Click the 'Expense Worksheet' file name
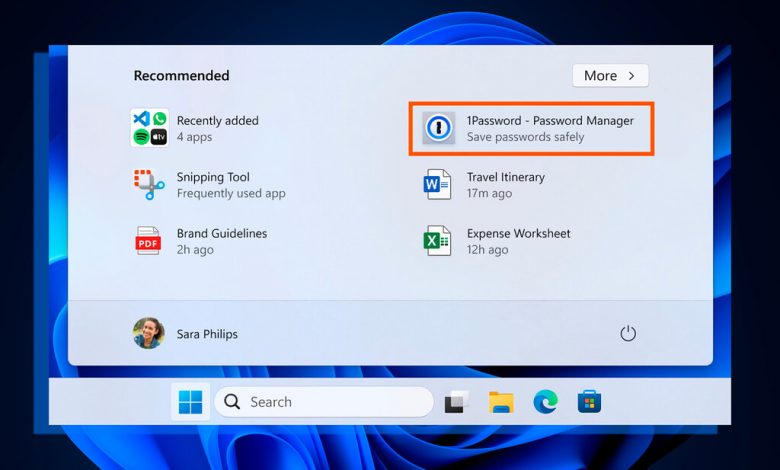The width and height of the screenshot is (780, 470). click(519, 233)
